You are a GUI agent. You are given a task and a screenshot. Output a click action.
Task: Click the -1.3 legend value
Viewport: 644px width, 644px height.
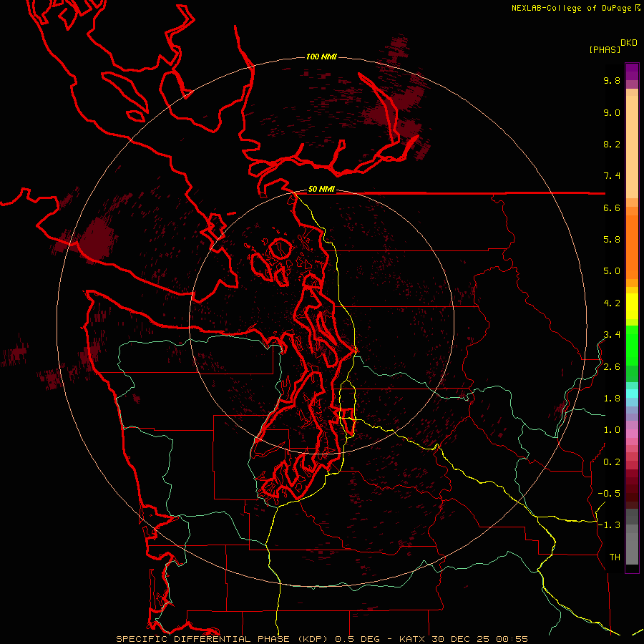[x=609, y=525]
